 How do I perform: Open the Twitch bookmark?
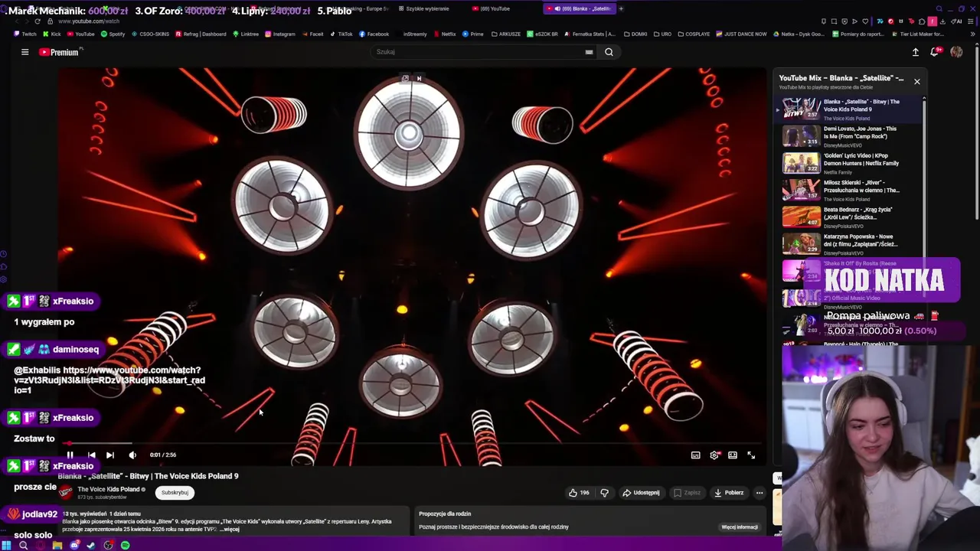[25, 34]
